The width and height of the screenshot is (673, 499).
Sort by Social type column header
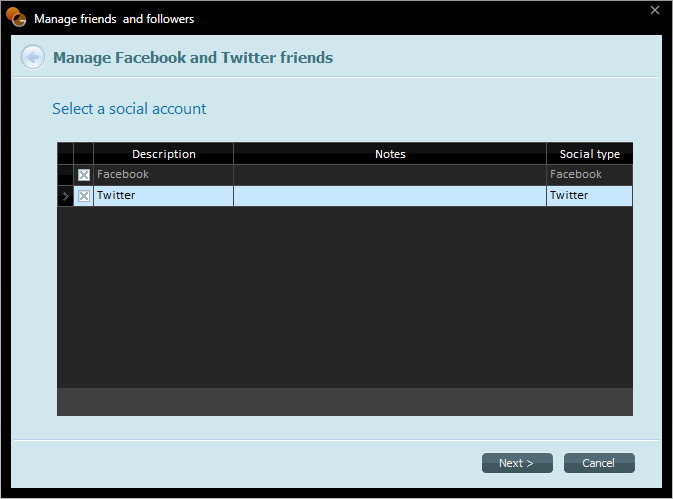click(x=590, y=154)
